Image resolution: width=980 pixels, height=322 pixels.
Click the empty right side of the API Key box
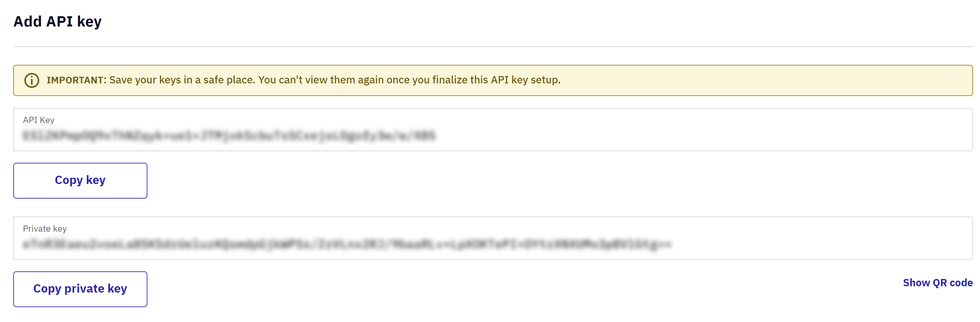[704, 130]
